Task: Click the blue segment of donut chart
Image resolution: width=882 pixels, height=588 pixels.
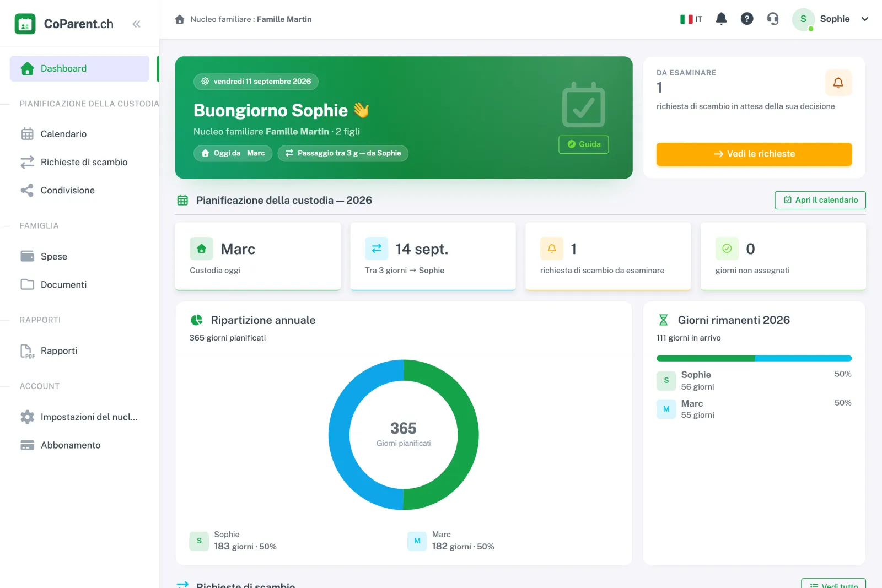Action: (x=340, y=435)
